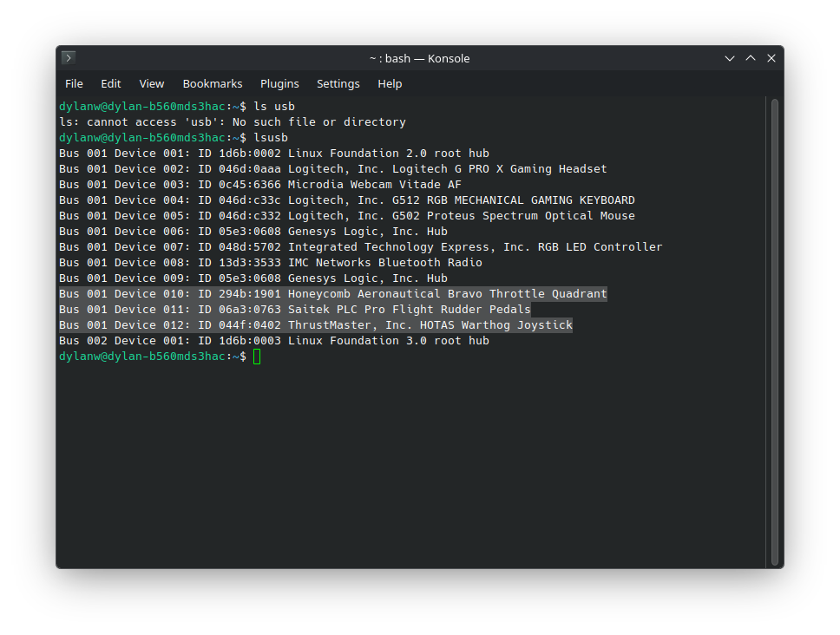840x635 pixels.
Task: Click the G512 RGB MECHANICAL GAMING KEYBOARD line
Action: [x=346, y=200]
